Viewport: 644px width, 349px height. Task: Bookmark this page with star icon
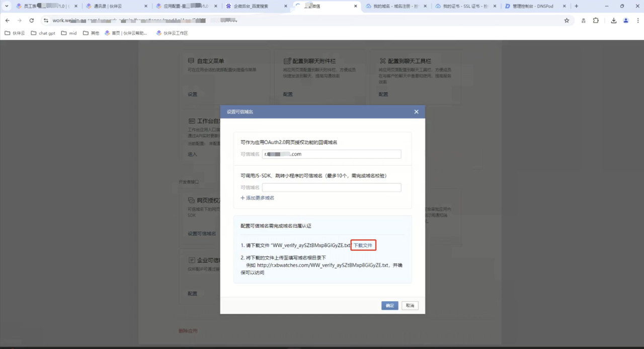click(x=567, y=21)
